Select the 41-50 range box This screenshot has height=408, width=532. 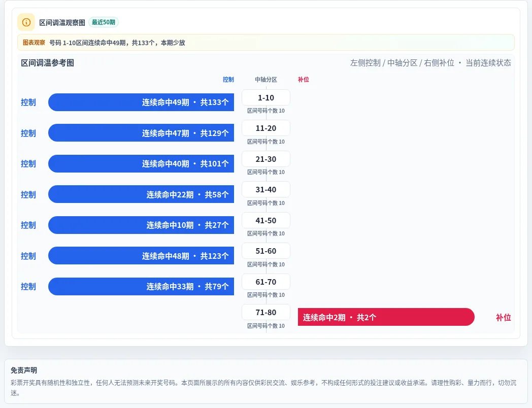(266, 220)
